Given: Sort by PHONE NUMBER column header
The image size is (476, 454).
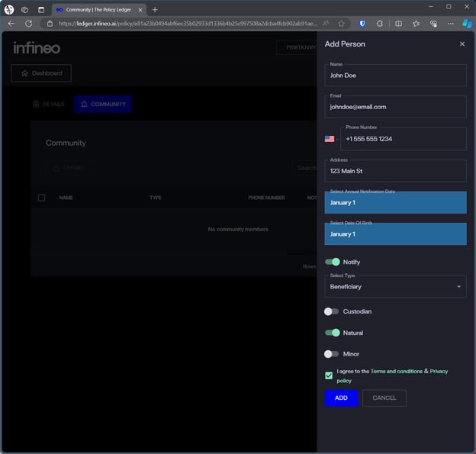Looking at the screenshot, I should pos(266,198).
